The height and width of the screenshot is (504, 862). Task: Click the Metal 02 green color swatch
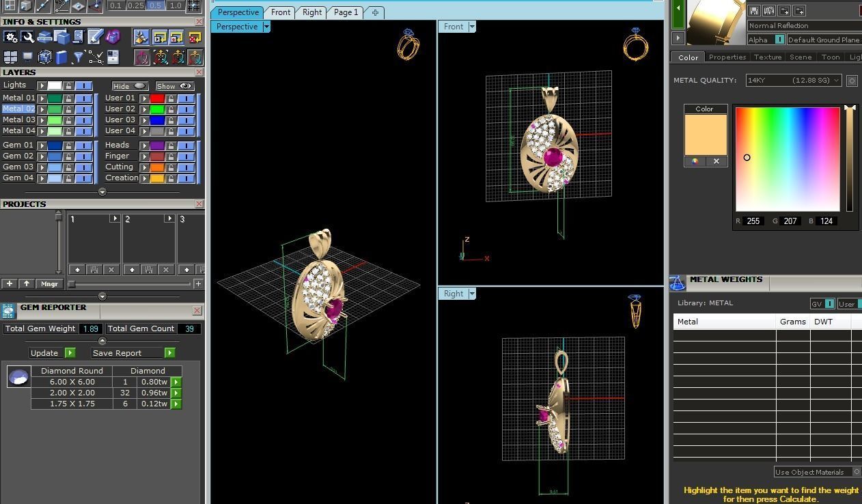click(x=55, y=109)
